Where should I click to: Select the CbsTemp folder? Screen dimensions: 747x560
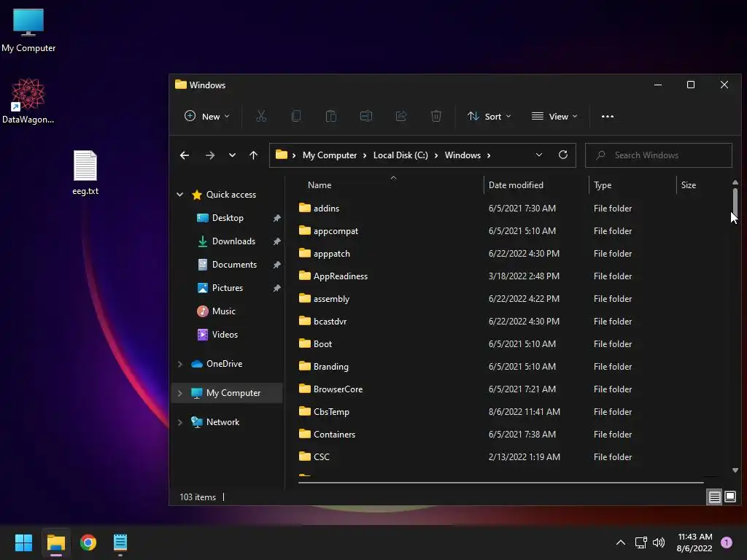click(x=332, y=411)
